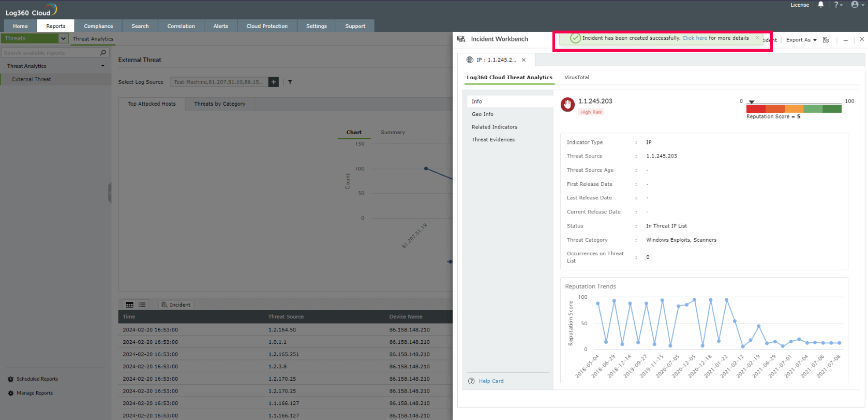
Task: Open the filter funnel icon
Action: coord(290,82)
